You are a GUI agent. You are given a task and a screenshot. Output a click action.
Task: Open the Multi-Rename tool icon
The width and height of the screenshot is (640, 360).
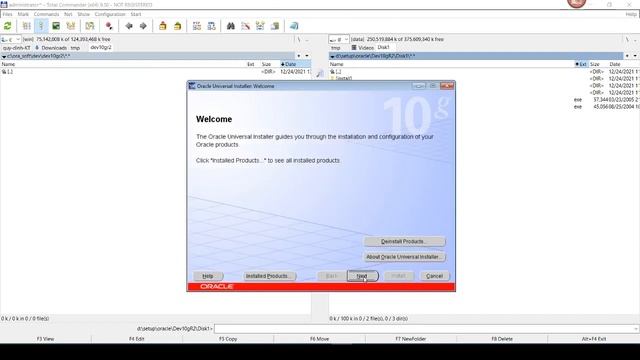pyautogui.click(x=245, y=26)
